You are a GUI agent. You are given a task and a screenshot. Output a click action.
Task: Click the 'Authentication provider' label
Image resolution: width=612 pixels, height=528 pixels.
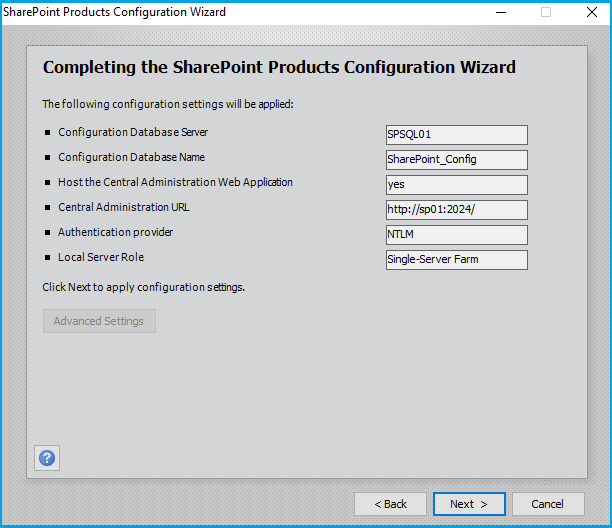115,232
